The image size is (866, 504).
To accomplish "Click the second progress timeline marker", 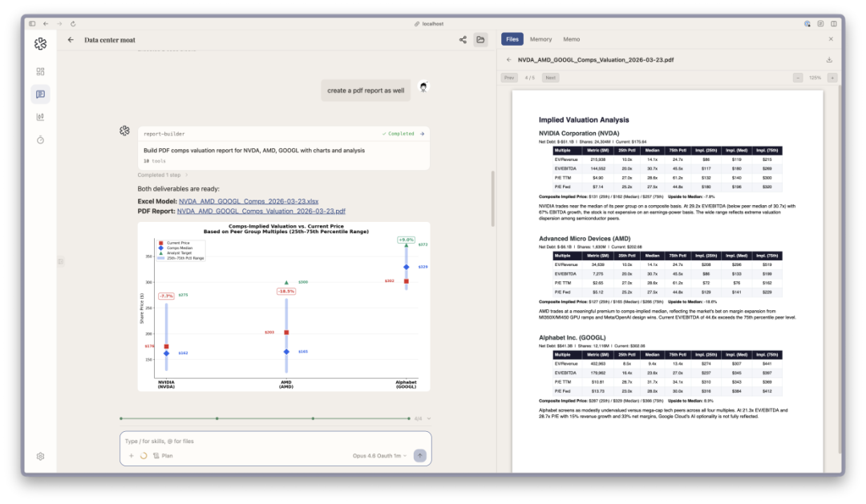I will 217,418.
